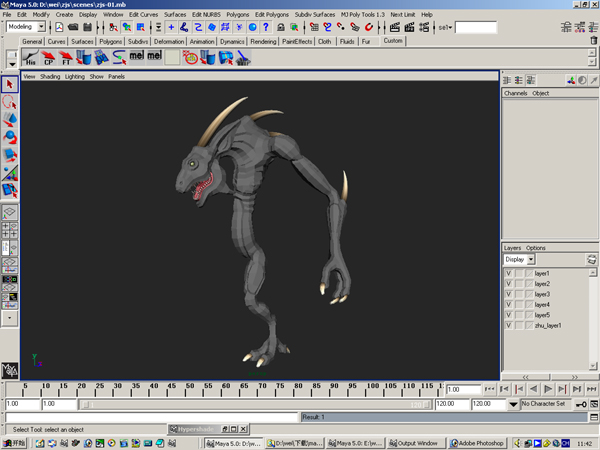Image resolution: width=600 pixels, height=450 pixels.
Task: Toggle visibility of layer2
Action: coord(509,284)
